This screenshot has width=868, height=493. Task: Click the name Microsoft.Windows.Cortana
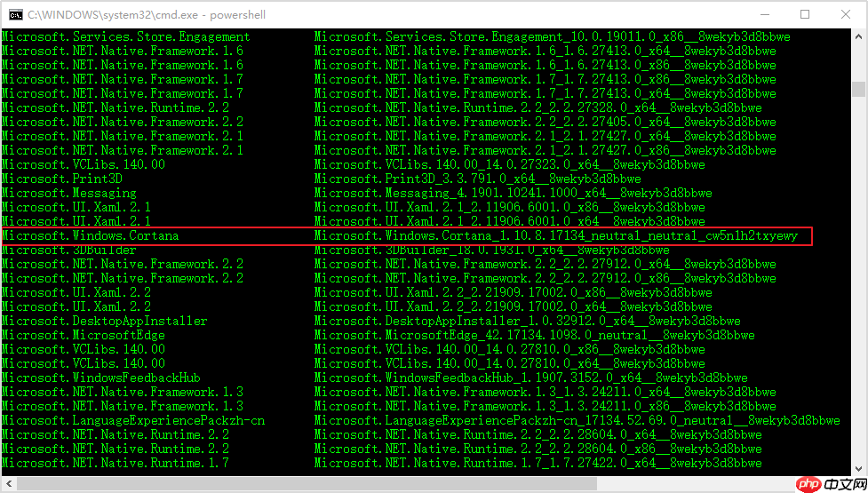tap(91, 235)
